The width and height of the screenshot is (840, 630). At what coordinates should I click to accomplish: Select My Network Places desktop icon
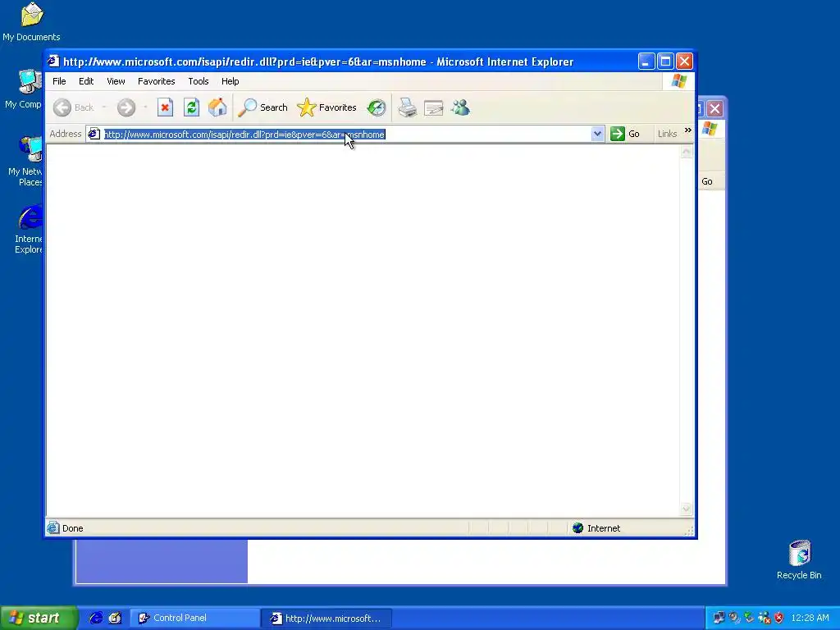(x=25, y=161)
